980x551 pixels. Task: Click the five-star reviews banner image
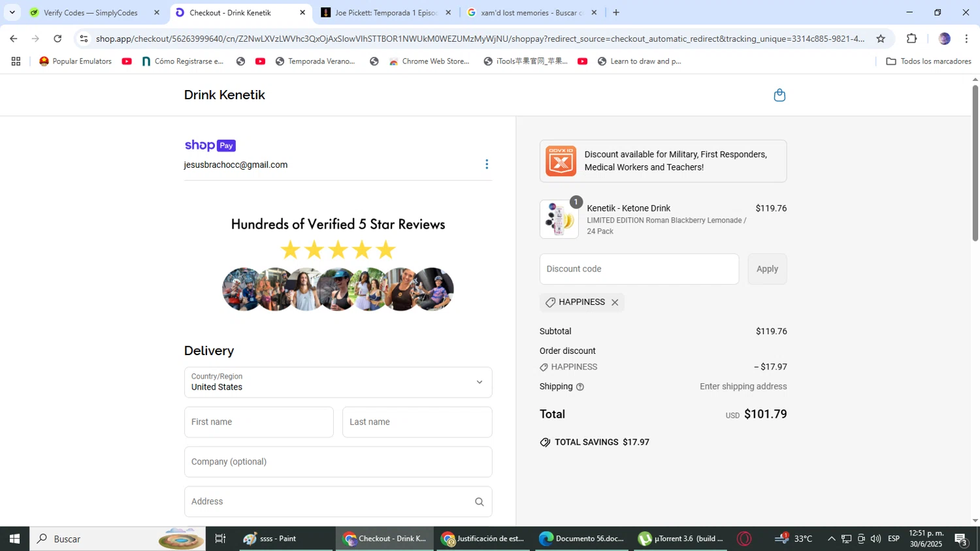pos(338,264)
